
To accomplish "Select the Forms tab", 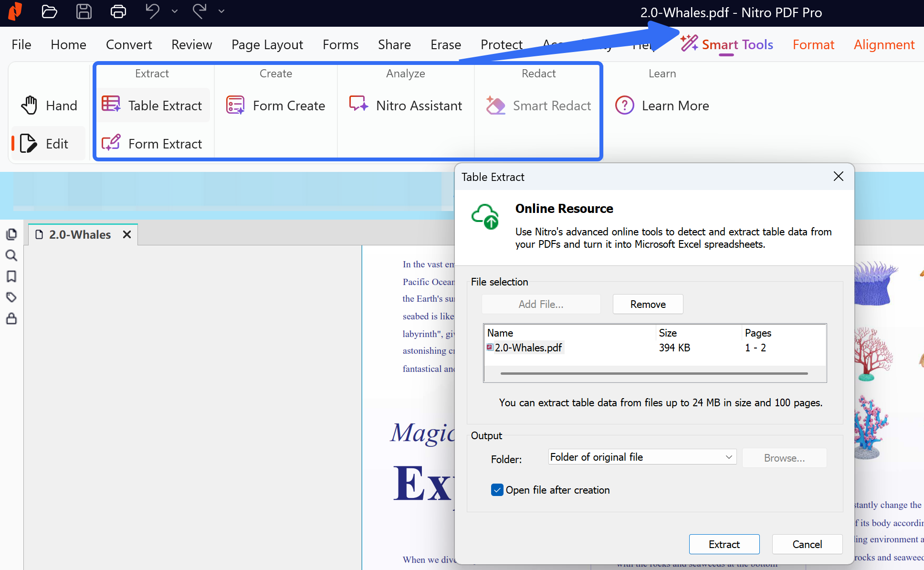I will [x=340, y=44].
